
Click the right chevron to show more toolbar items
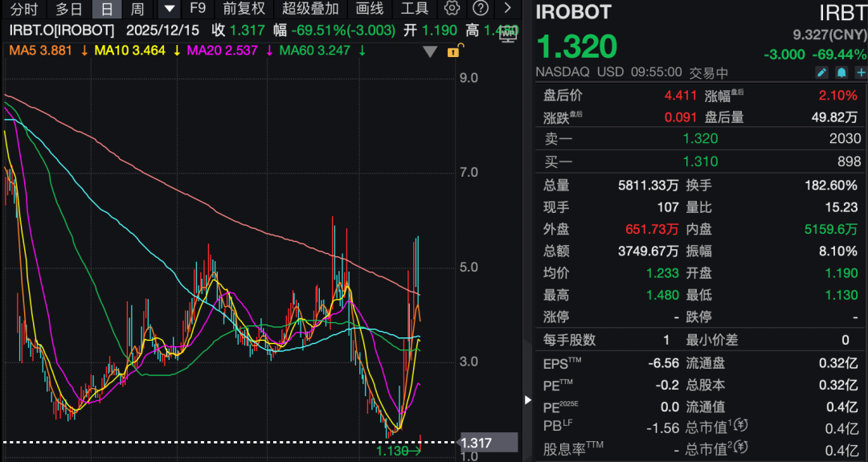[508, 8]
